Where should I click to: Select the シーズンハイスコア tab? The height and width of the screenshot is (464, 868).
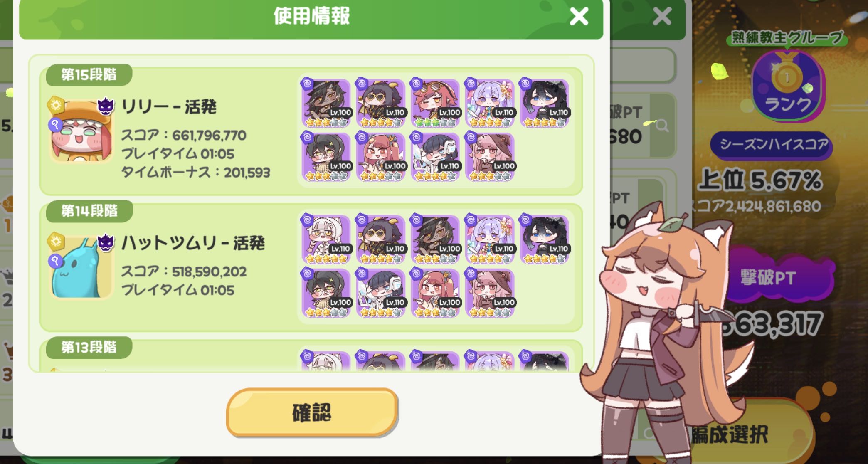772,145
